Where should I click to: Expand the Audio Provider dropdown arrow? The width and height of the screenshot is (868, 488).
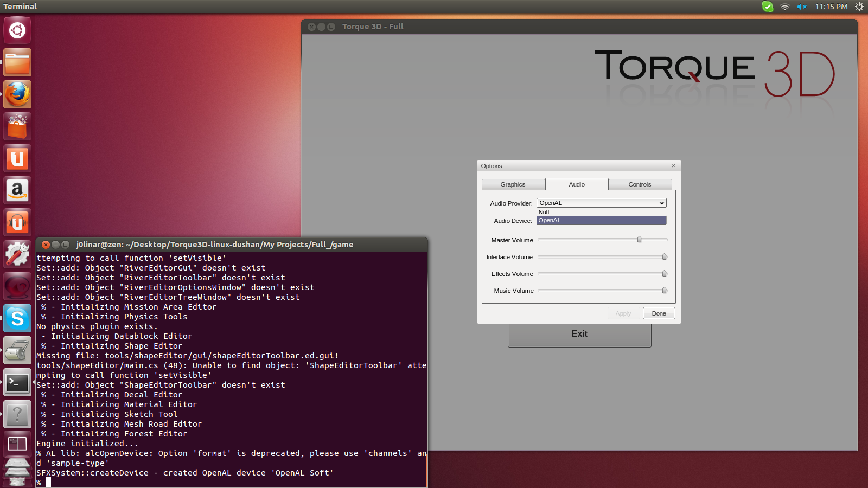[x=661, y=203]
